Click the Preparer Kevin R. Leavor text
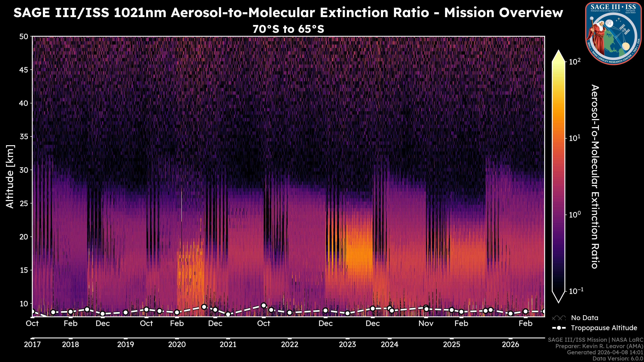Screen dimensions: 644x362 click(x=599, y=346)
